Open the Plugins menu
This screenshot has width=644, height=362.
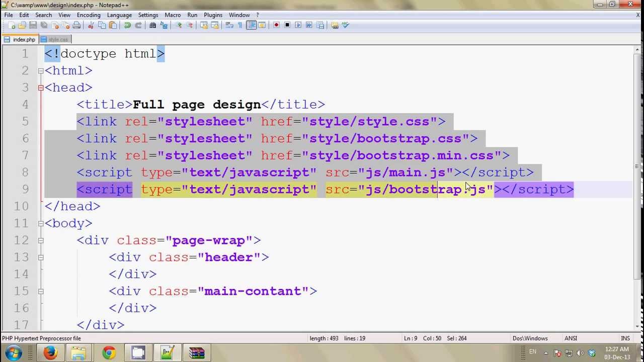213,15
